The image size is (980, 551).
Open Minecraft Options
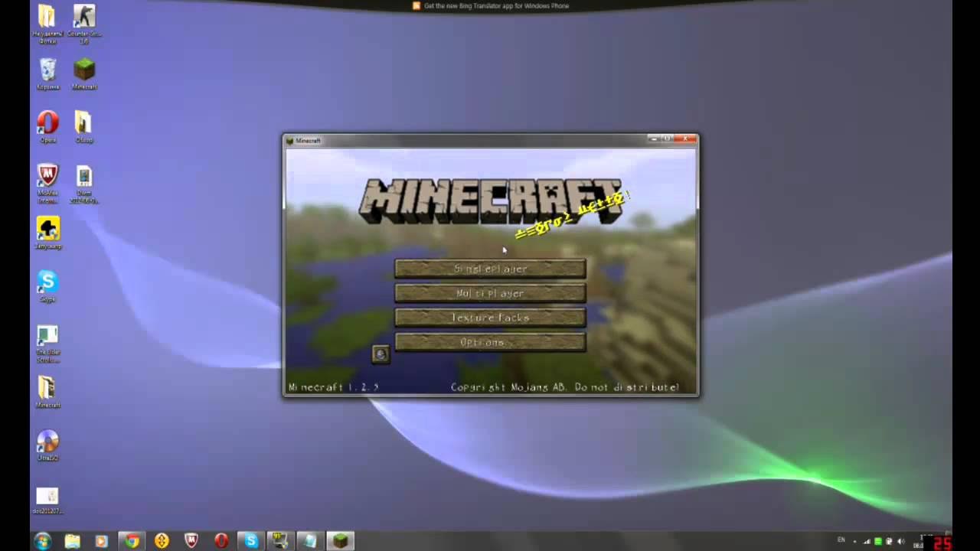[x=490, y=342]
